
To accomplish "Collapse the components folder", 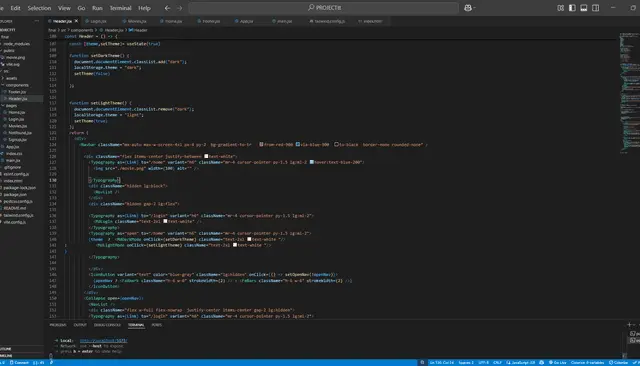I will point(17,85).
